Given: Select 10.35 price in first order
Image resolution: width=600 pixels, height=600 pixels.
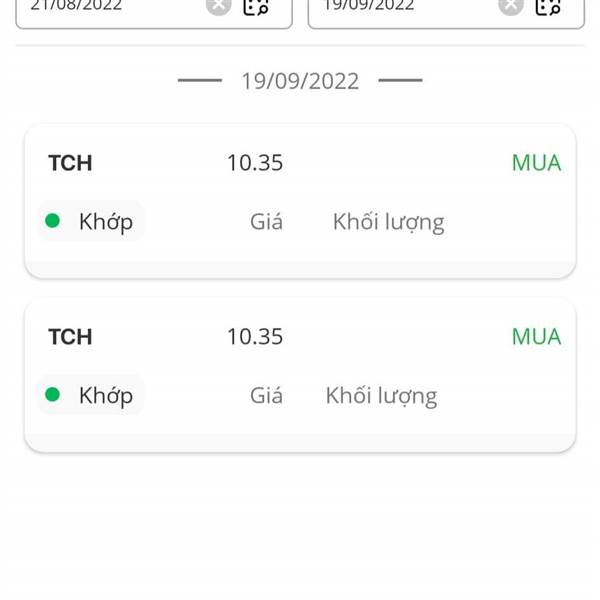Looking at the screenshot, I should (255, 163).
